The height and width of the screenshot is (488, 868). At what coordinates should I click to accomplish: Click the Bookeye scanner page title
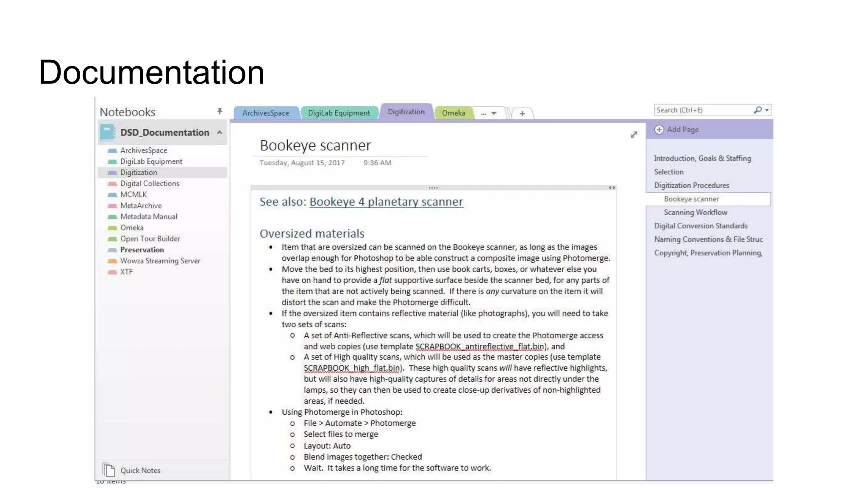315,145
